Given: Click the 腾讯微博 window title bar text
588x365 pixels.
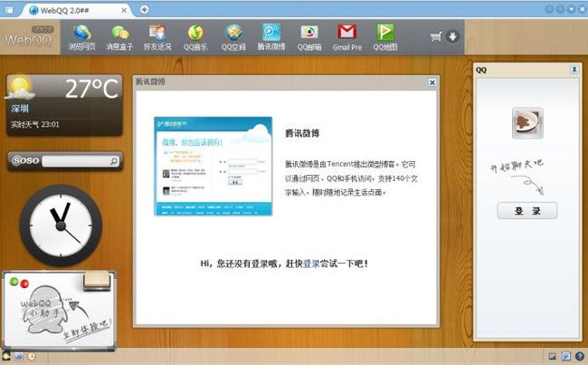Looking at the screenshot, I should point(150,82).
